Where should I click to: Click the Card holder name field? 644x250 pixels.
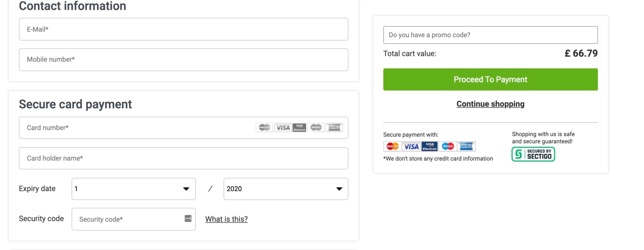point(183,158)
